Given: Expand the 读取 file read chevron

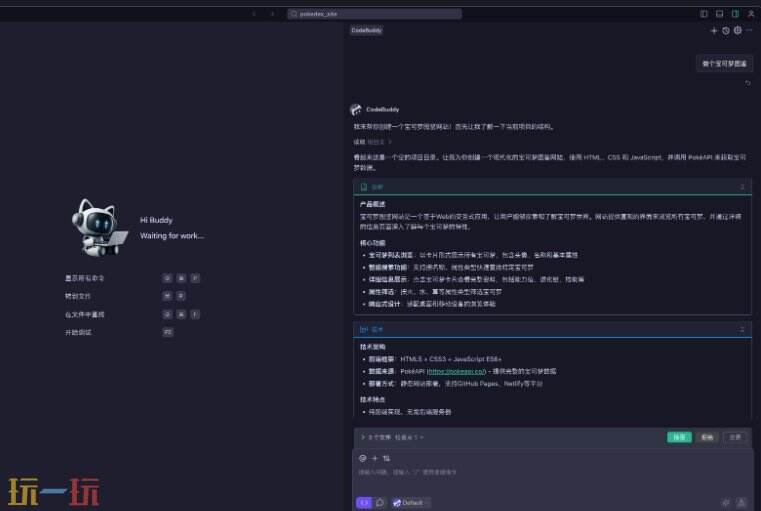Looking at the screenshot, I should (390, 142).
